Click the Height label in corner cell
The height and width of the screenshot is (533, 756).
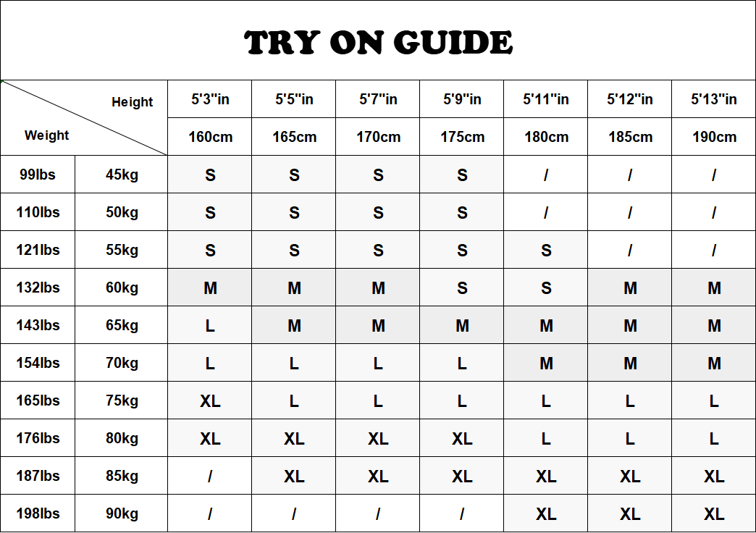pyautogui.click(x=133, y=102)
